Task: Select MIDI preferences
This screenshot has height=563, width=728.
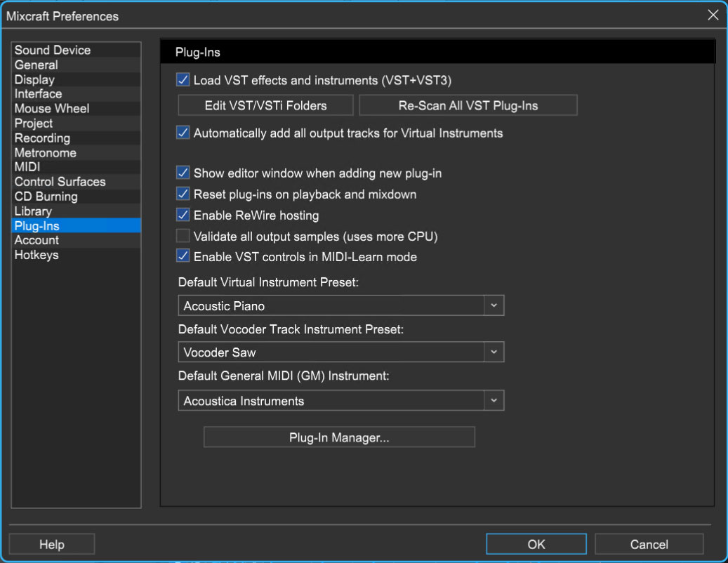Action: coord(76,167)
